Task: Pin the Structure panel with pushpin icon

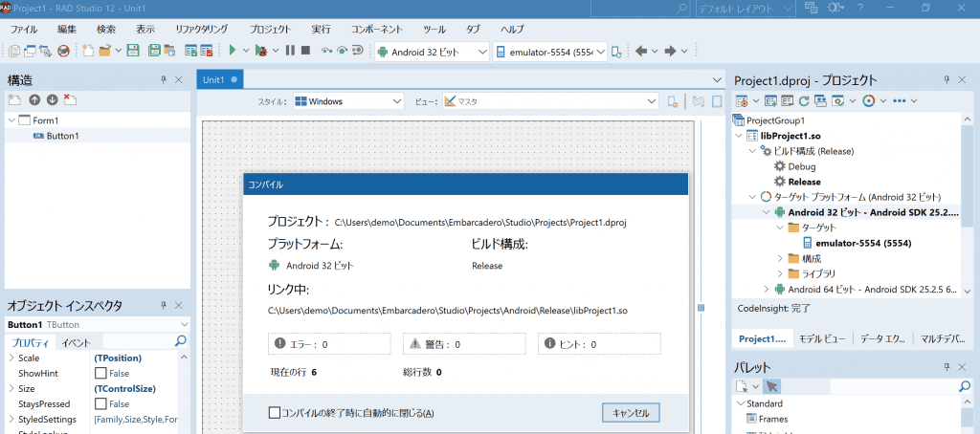Action: point(163,79)
